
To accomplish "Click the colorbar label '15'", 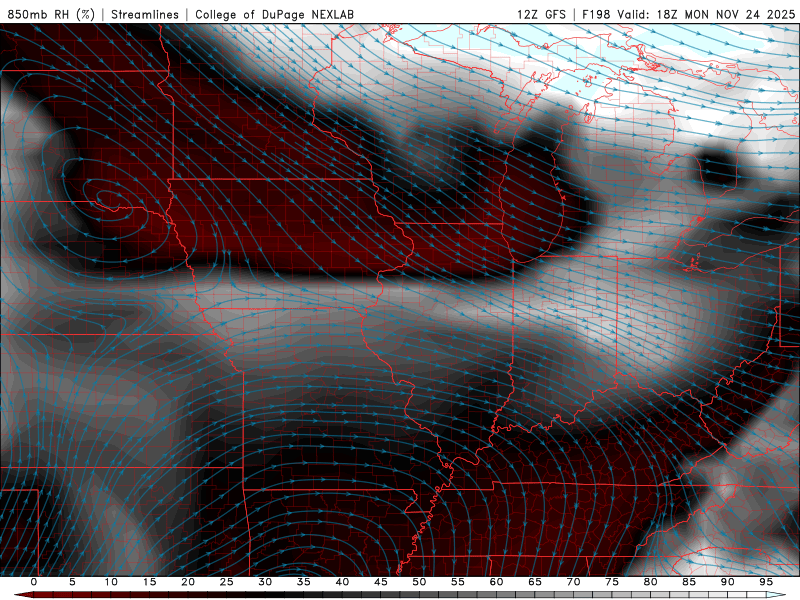I will (x=149, y=582).
